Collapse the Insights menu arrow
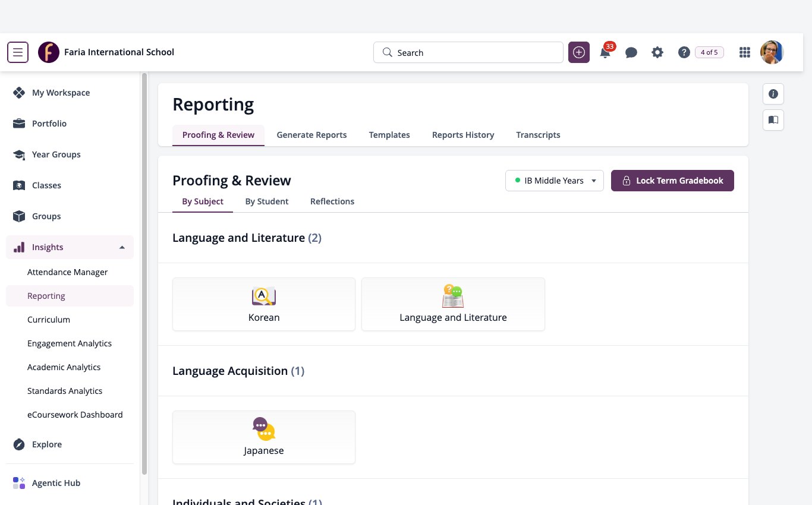 click(x=122, y=247)
